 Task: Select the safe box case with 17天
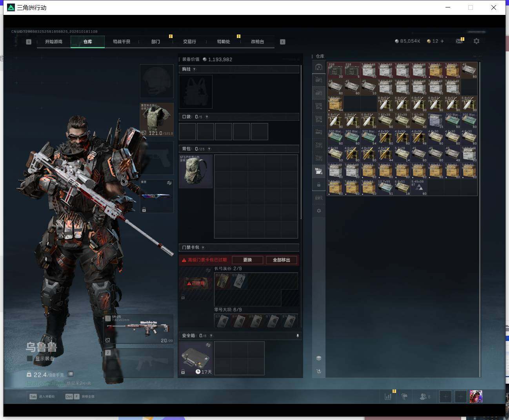[196, 358]
